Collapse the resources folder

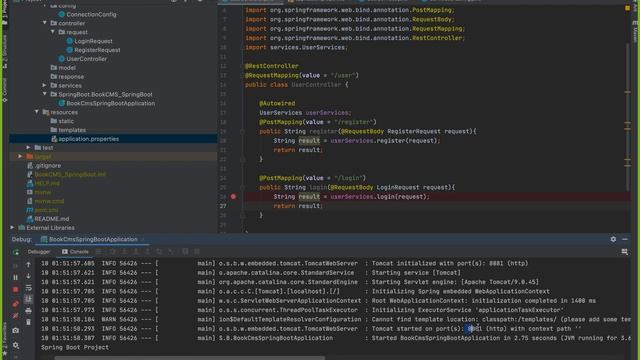(37, 112)
